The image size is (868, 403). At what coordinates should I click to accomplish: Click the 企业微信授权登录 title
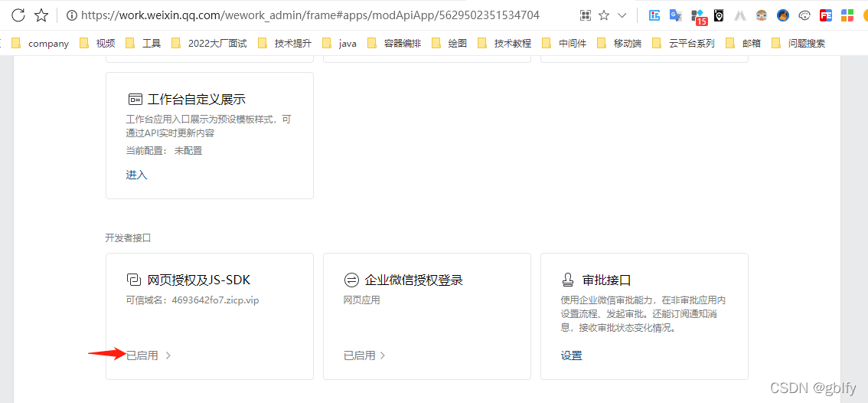click(x=413, y=280)
